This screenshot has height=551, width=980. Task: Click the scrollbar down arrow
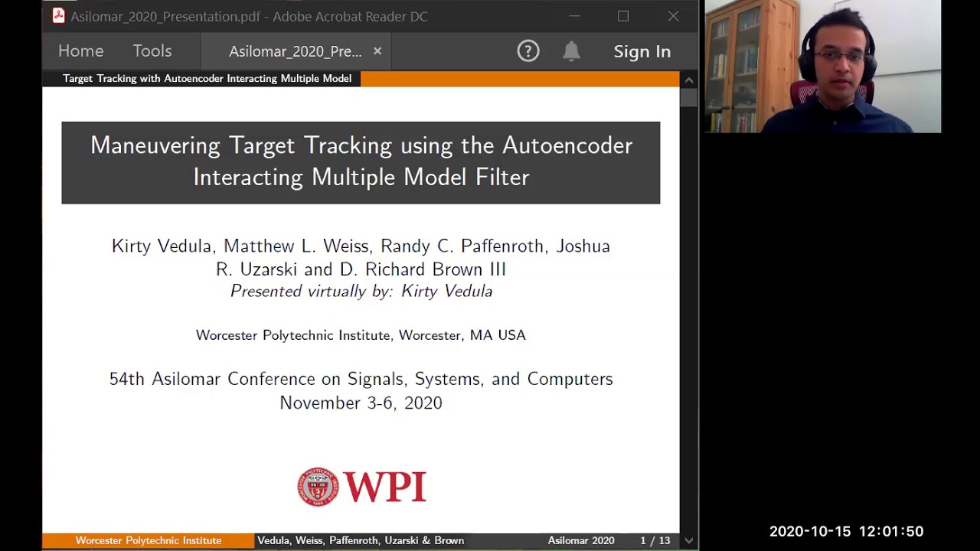coord(689,540)
